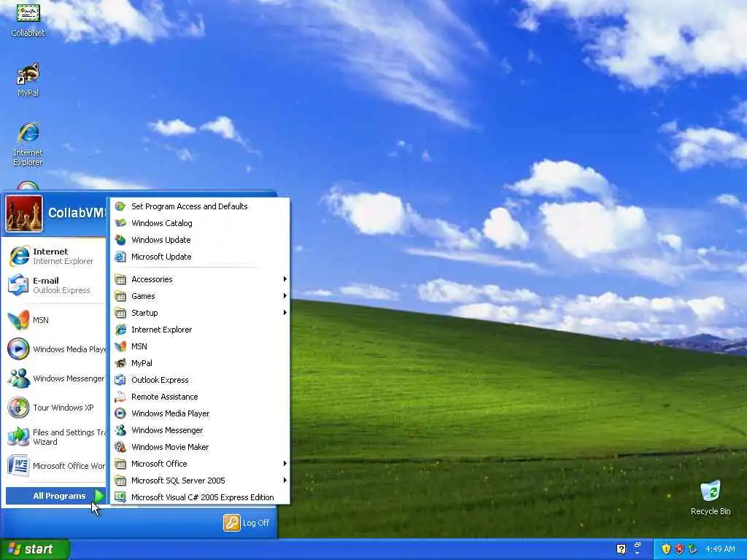Launch Windows Update from programs list
Viewport: 747px width, 560px height.
200,239
